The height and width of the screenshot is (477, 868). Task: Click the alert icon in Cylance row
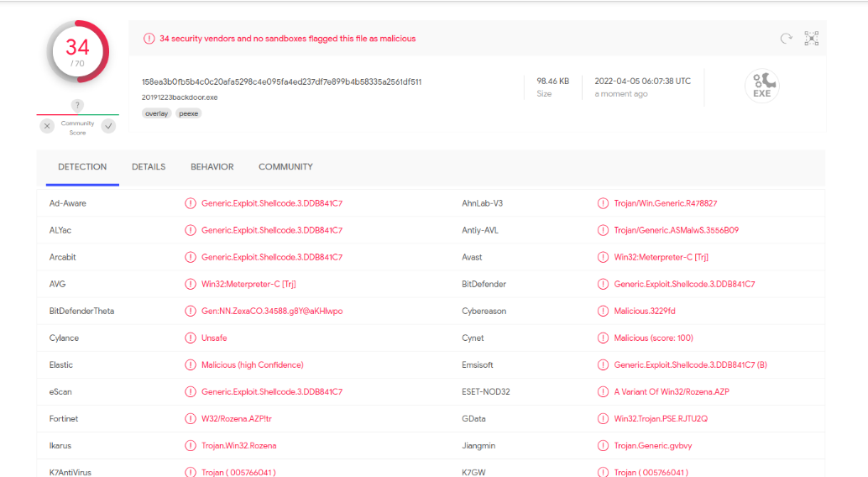coord(191,338)
